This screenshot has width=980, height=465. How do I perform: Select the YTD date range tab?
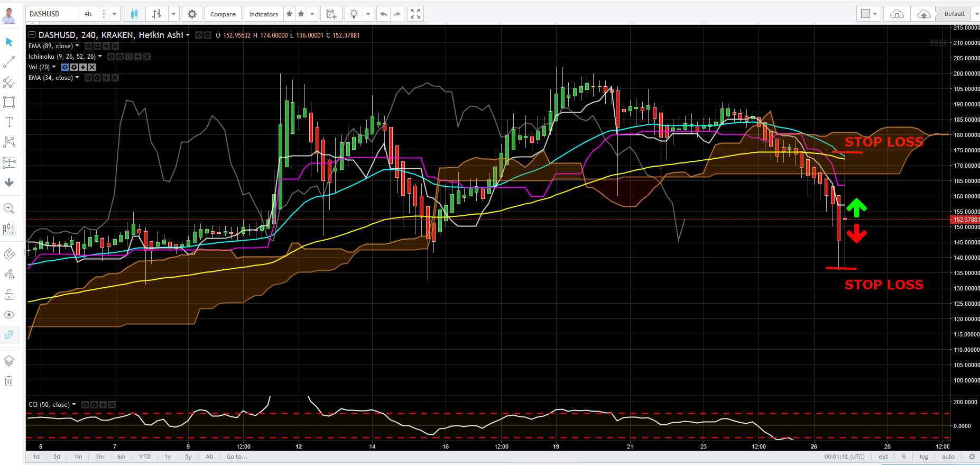145,457
